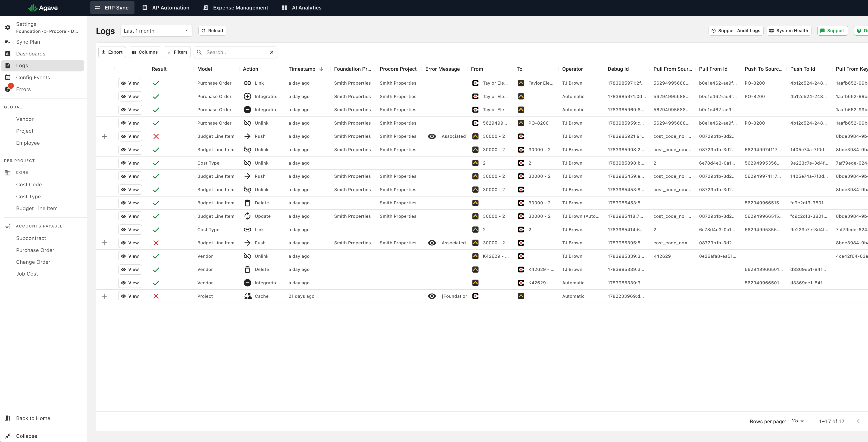Change rows per page dropdown from 25

(798, 421)
